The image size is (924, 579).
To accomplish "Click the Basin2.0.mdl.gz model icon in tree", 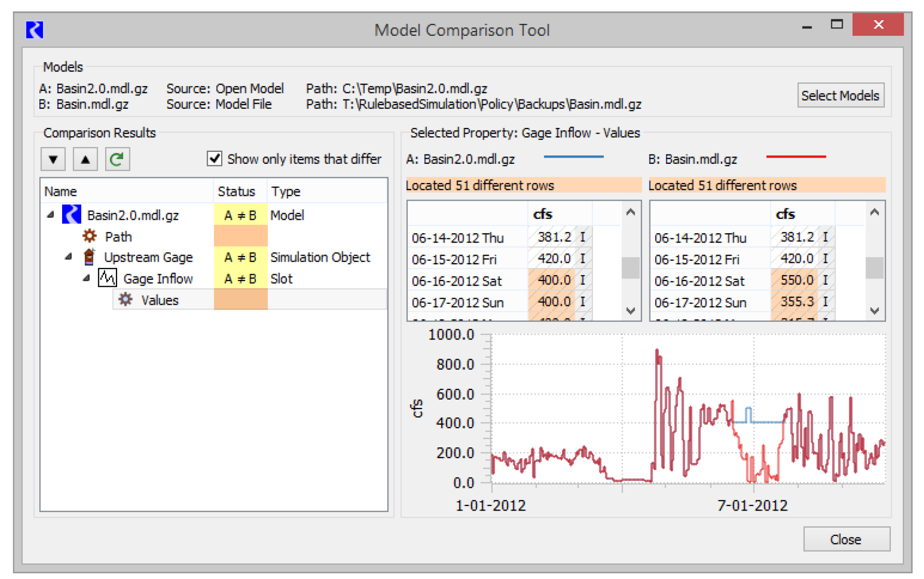I will pyautogui.click(x=71, y=215).
